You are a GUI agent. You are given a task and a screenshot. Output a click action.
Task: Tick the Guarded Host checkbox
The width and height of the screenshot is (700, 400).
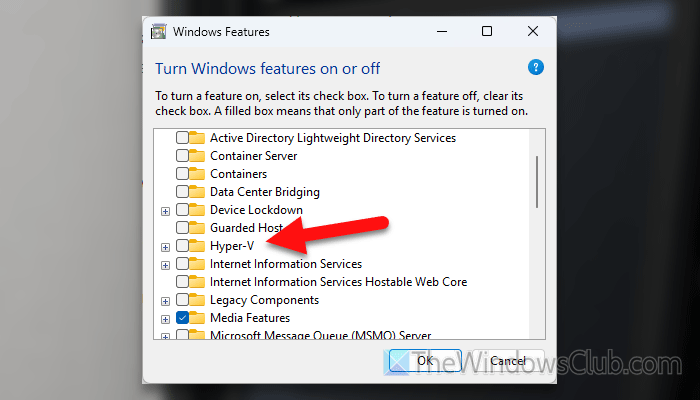coord(182,228)
